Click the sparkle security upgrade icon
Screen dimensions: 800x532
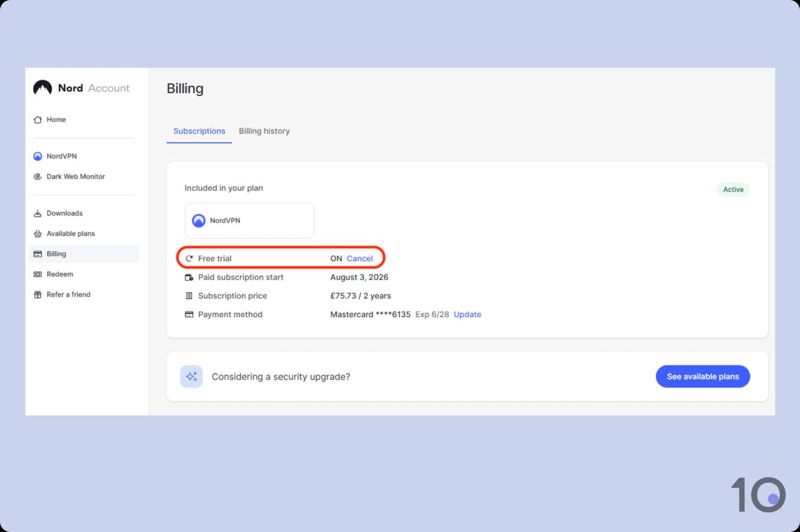click(x=191, y=376)
